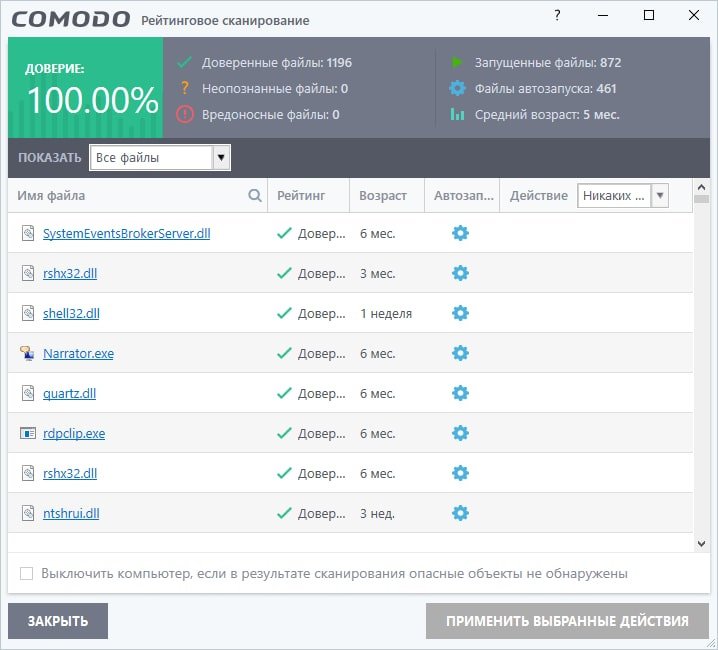Click the autorun gear icon for shell32.dll
Viewport: 718px width, 650px height.
click(460, 313)
